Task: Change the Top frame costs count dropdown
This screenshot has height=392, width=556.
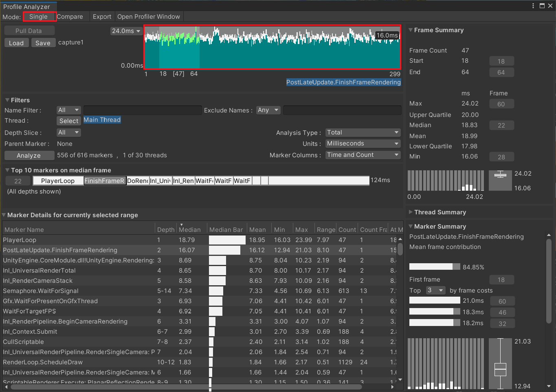Action: click(435, 290)
